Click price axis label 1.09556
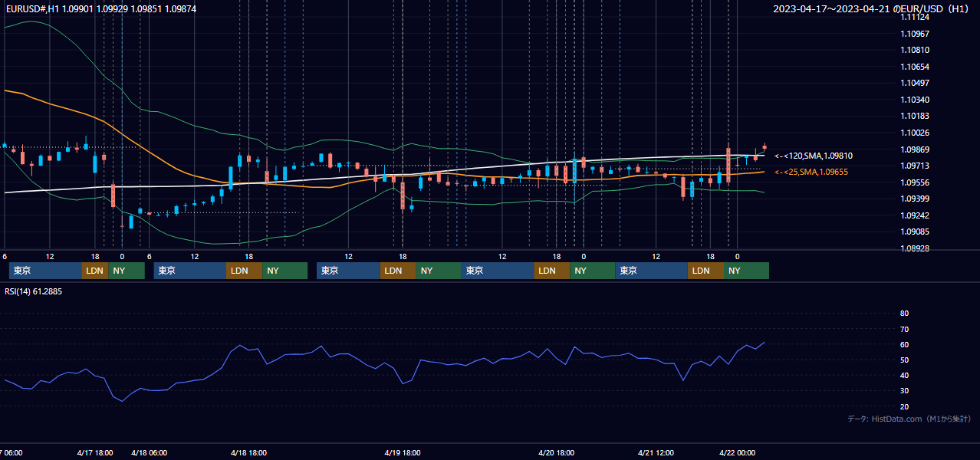The width and height of the screenshot is (980, 460). pos(914,182)
